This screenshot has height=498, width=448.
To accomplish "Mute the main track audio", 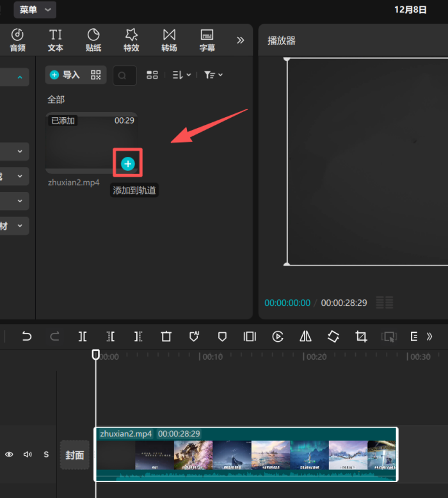I will point(28,454).
